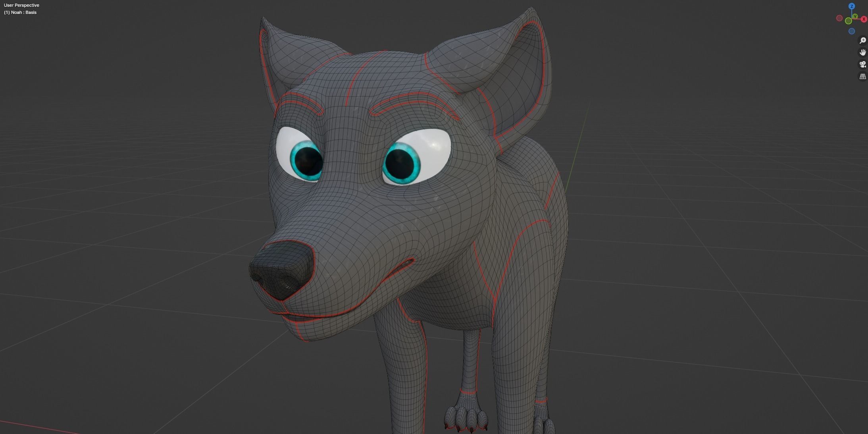Snap view to the negative Y axis circle
Image resolution: width=868 pixels, height=434 pixels.
848,21
